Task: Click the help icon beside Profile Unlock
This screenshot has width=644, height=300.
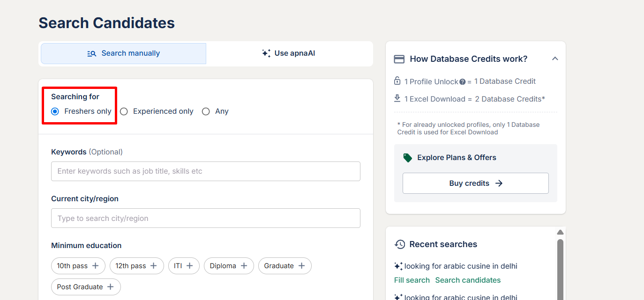Action: coord(463,82)
